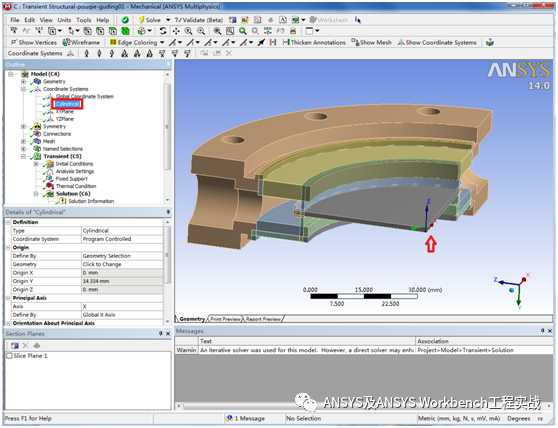Screen dimensions: 558x428
Task: Select the Box Zoom tool
Action: click(201, 31)
